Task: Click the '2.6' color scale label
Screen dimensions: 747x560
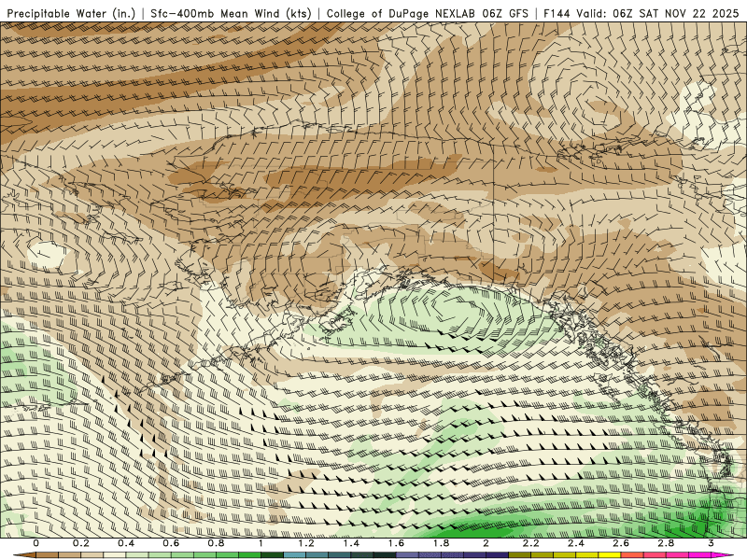Action: tap(621, 543)
